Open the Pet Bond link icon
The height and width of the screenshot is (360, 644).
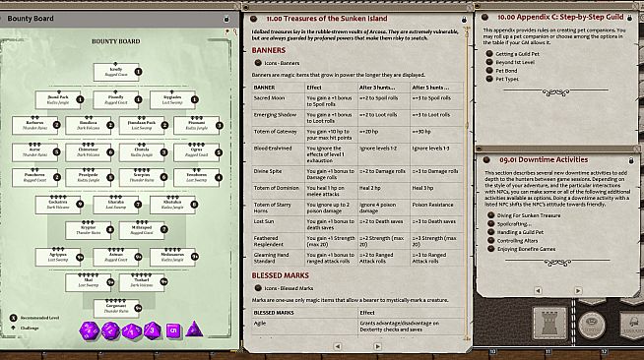tap(489, 71)
